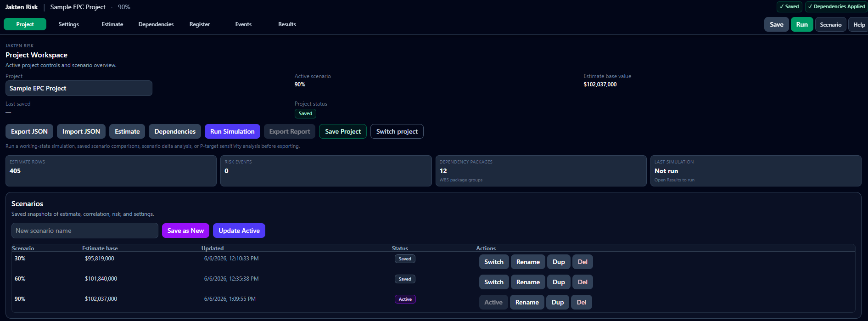Screen dimensions: 868x321
Task: Open the Scenario button in header
Action: (x=831, y=24)
